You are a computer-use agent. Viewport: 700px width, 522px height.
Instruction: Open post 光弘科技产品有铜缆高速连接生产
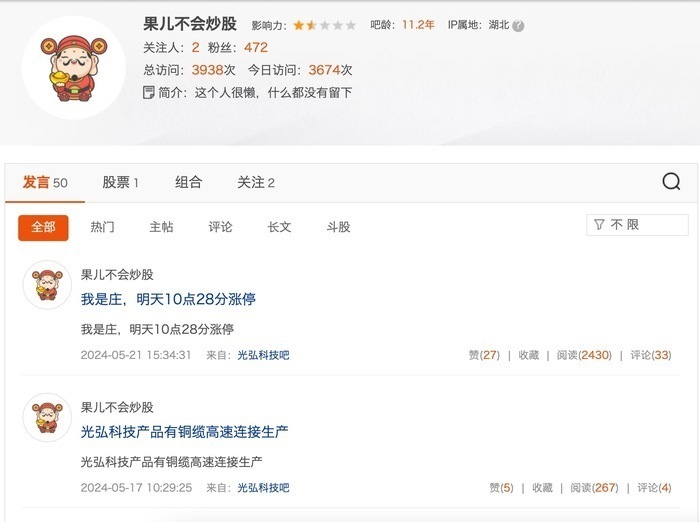184,432
